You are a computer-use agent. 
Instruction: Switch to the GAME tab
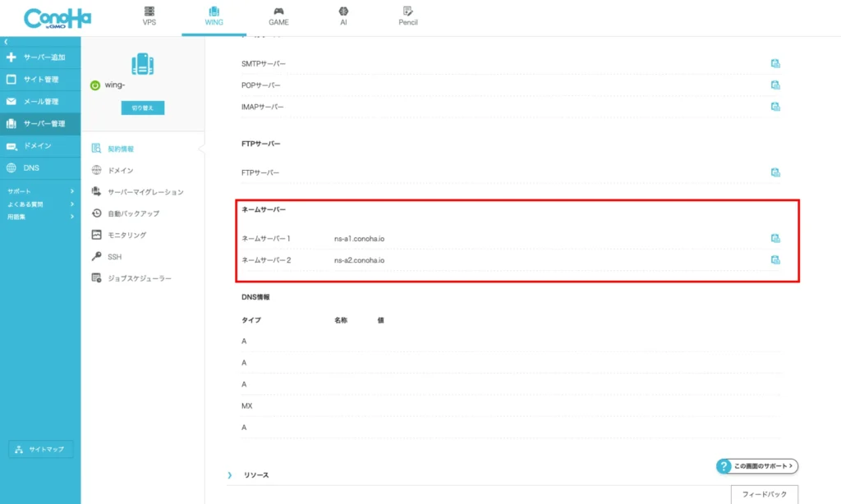tap(278, 16)
